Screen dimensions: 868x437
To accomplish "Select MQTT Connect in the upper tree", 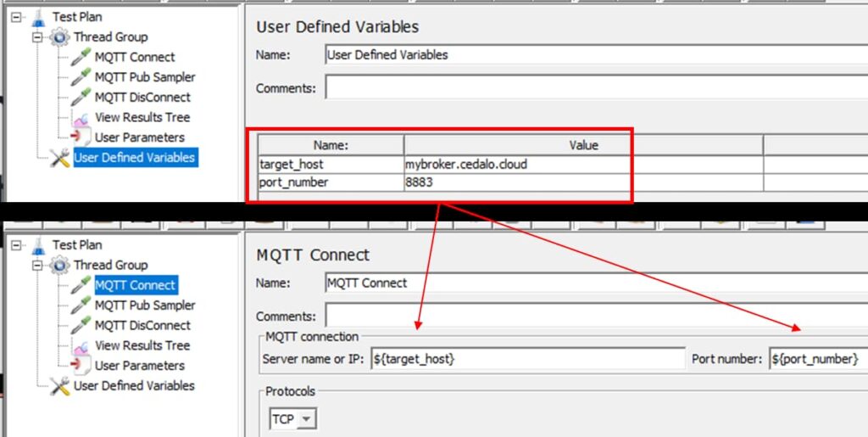I will tap(135, 57).
